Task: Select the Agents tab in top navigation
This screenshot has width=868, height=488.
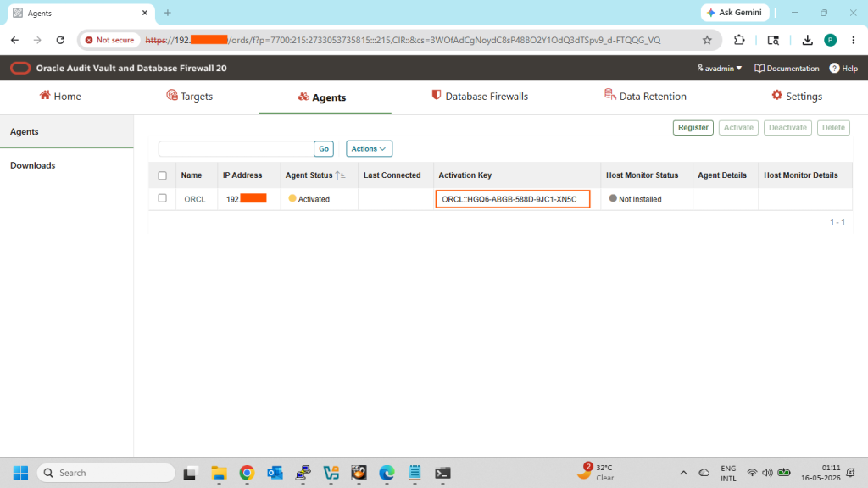Action: click(322, 97)
